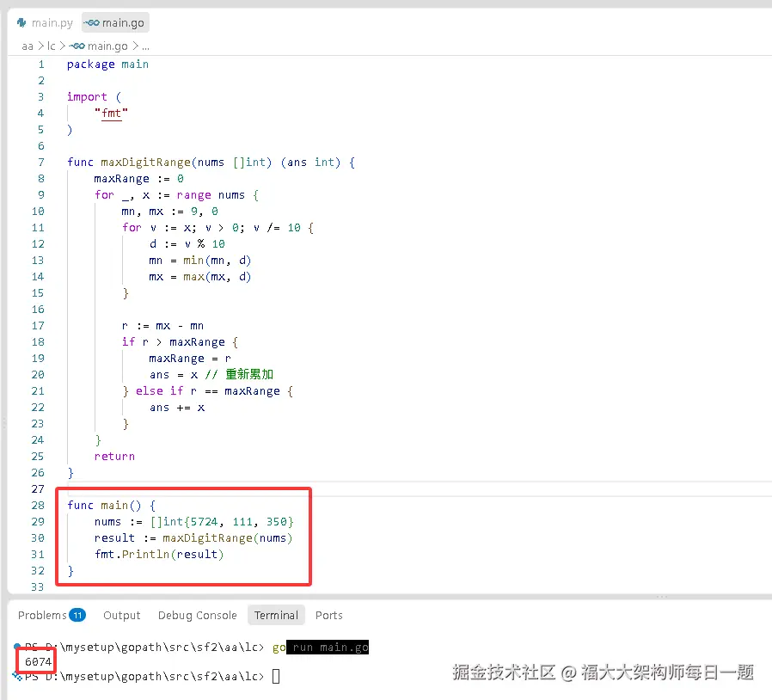Click the Problems count badge 11

click(77, 615)
